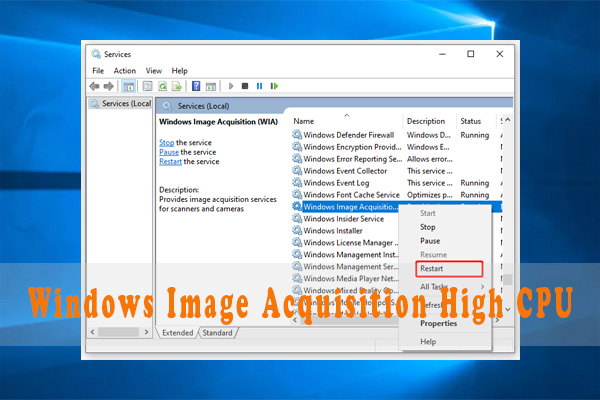The width and height of the screenshot is (600, 400).
Task: Click gear icon beside Windows Installer
Action: pos(297,230)
